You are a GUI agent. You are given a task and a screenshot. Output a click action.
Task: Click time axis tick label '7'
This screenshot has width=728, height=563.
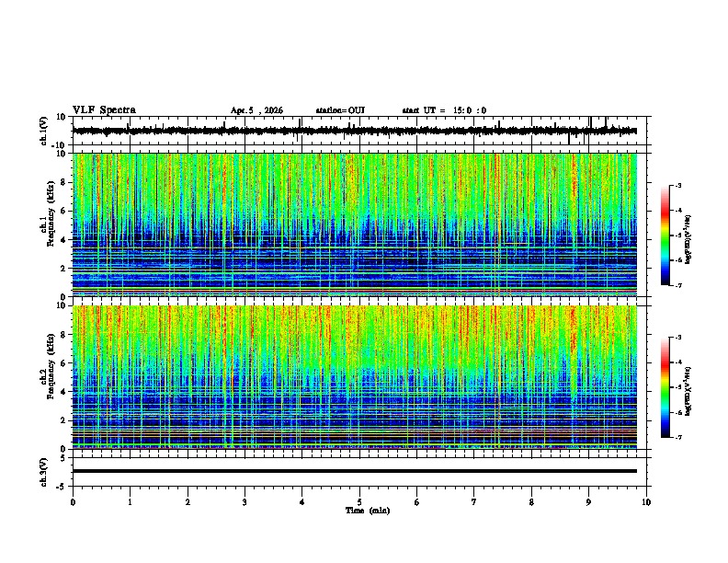pos(474,502)
